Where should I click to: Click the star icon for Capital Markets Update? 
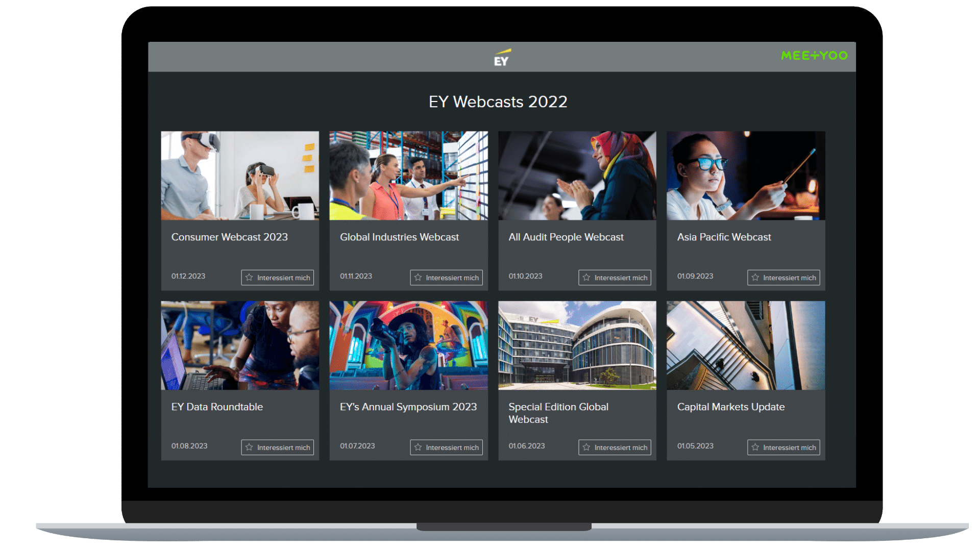[755, 447]
